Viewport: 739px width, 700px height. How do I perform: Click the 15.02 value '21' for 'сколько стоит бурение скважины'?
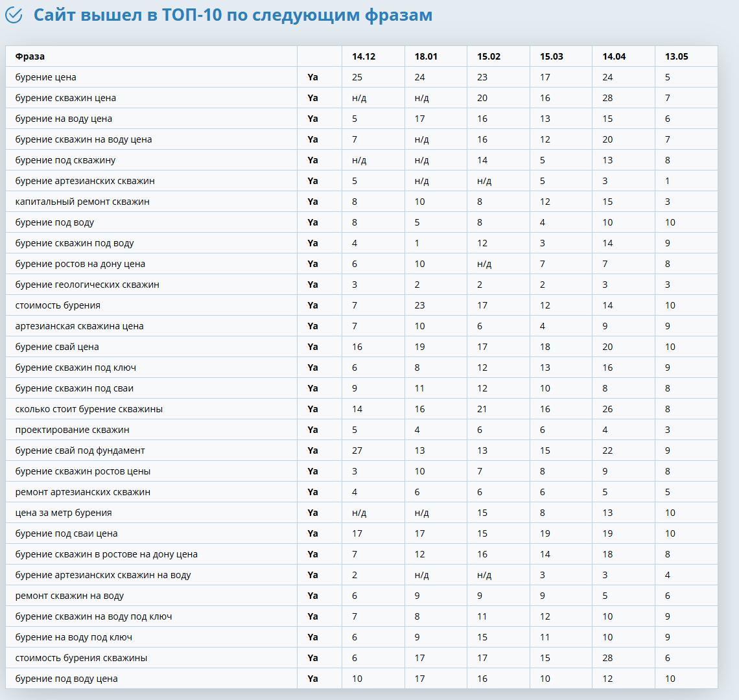482,409
